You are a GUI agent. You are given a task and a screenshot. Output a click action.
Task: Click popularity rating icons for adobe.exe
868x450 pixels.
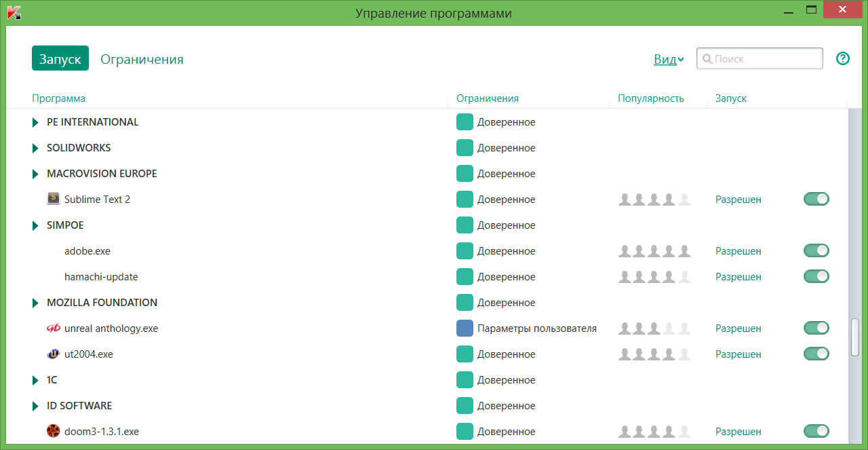(x=654, y=250)
